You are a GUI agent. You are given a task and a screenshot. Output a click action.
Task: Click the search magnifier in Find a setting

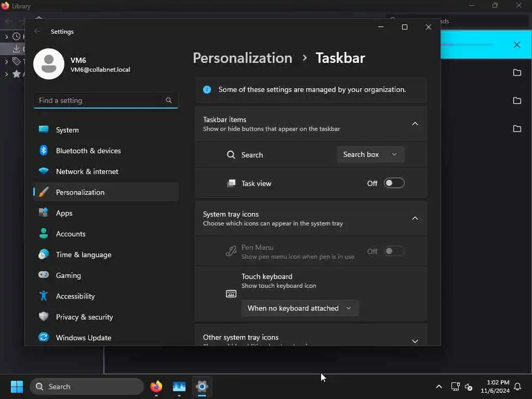(169, 100)
